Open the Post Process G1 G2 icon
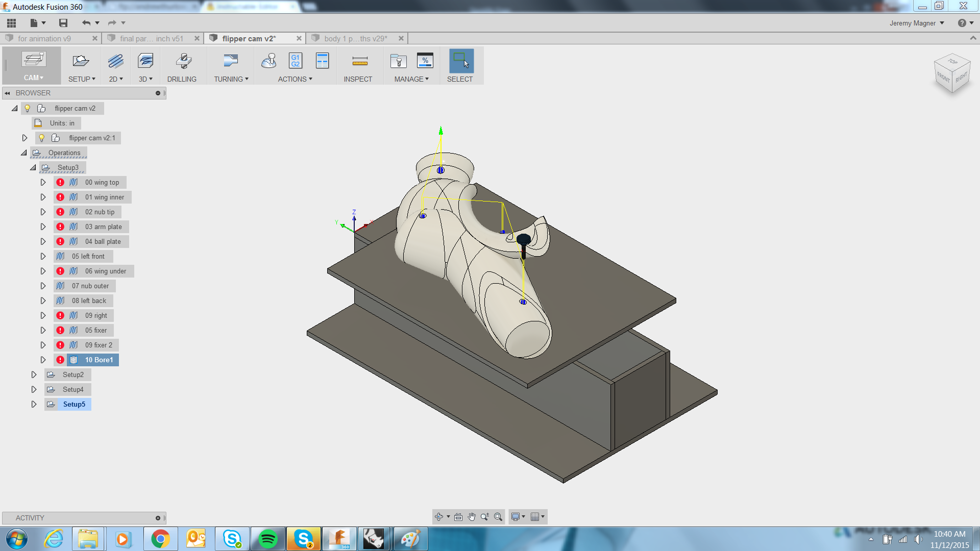The image size is (980, 551). pos(295,60)
